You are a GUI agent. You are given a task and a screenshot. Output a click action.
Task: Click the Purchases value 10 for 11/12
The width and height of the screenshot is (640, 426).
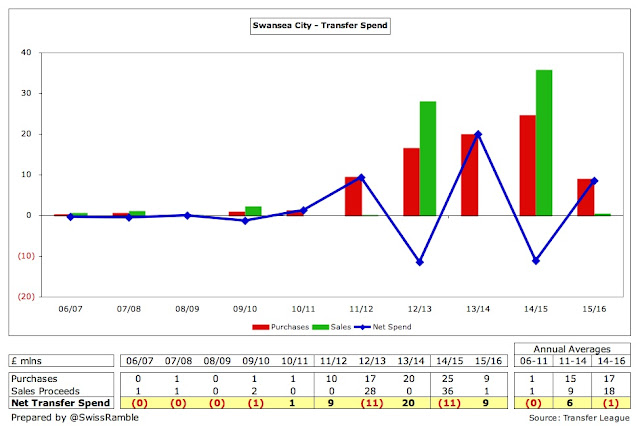pos(331,379)
